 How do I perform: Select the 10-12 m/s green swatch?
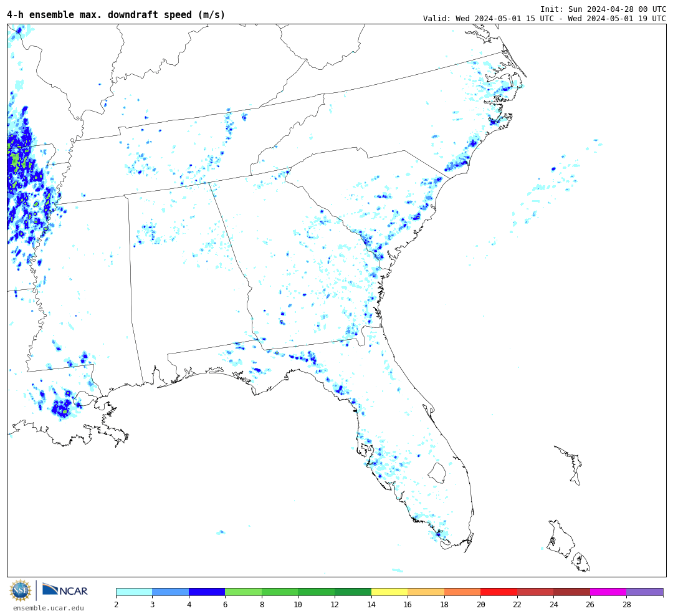[x=317, y=592]
